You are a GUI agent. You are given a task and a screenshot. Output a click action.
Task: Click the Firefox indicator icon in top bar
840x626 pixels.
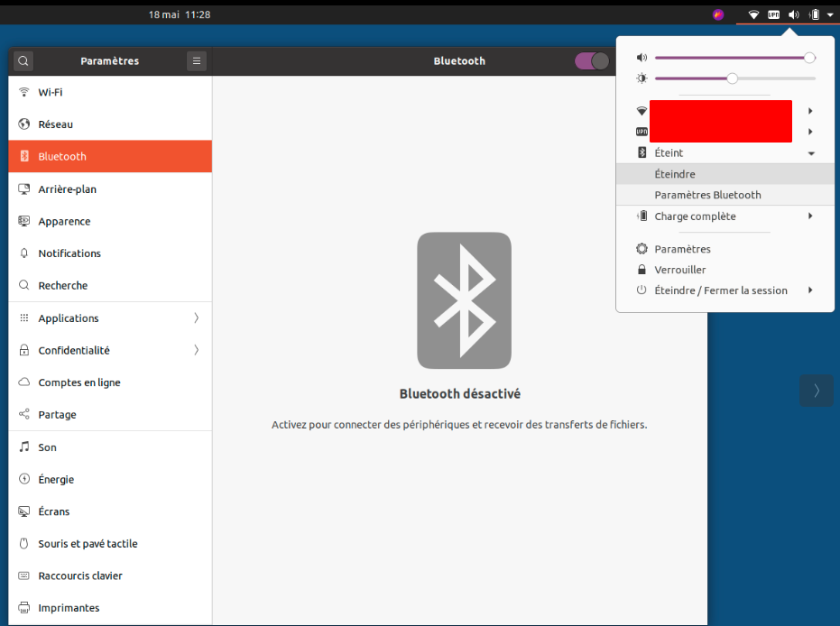click(718, 14)
